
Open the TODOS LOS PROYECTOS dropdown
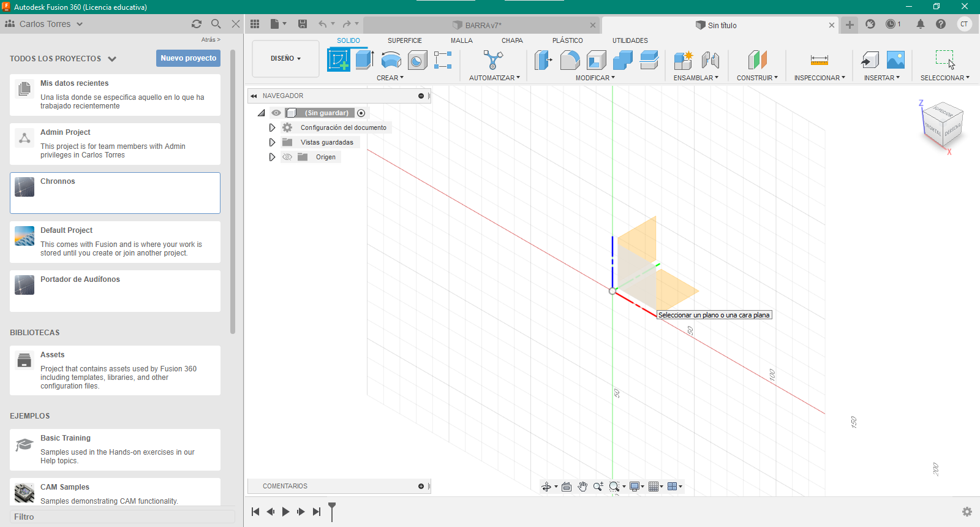point(63,59)
